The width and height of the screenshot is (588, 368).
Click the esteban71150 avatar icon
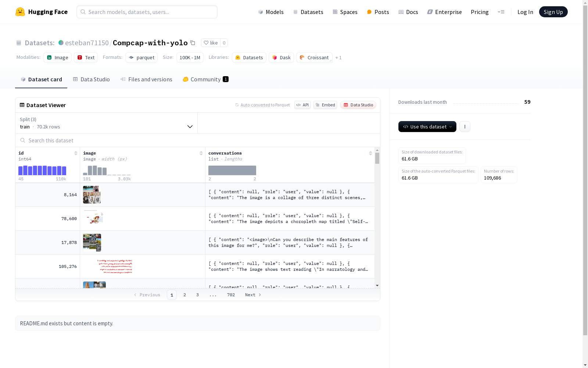(61, 43)
